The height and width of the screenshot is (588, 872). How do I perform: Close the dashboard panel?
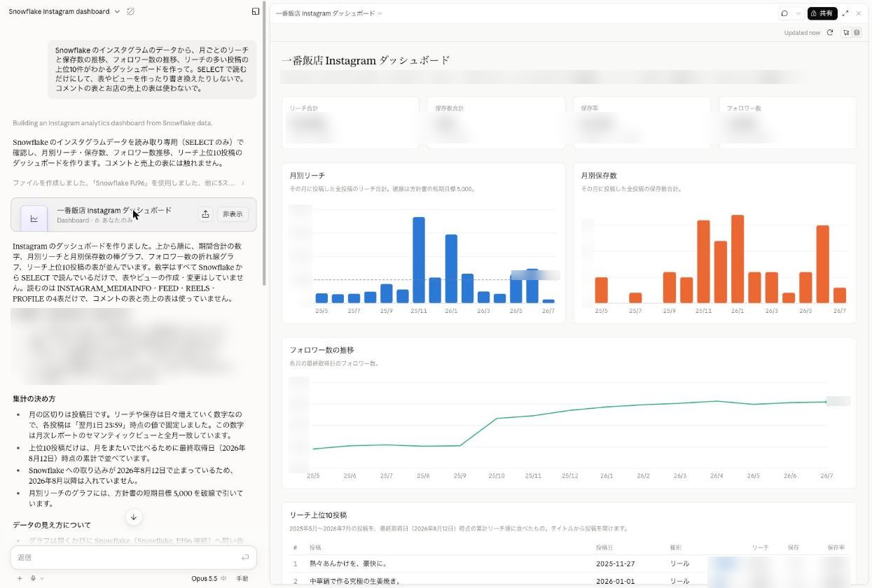(859, 13)
